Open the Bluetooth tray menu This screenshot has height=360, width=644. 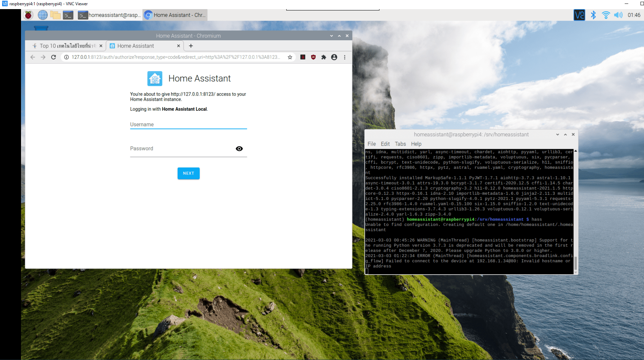(x=593, y=15)
